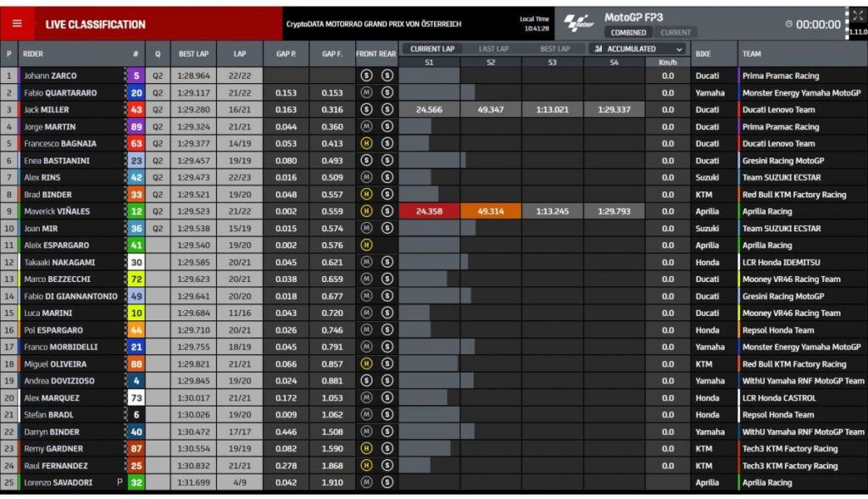Click the accumulated chart icon
The height and width of the screenshot is (499, 868).
pos(598,48)
